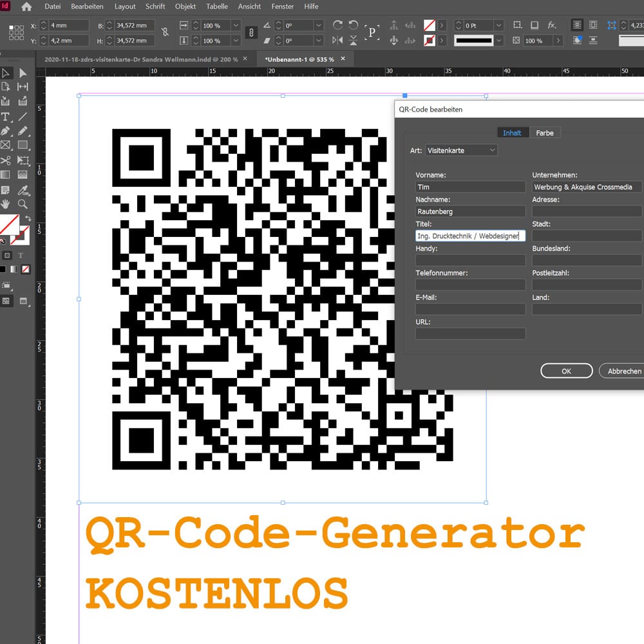Select the Hand tool
The height and width of the screenshot is (644, 644).
click(x=6, y=204)
